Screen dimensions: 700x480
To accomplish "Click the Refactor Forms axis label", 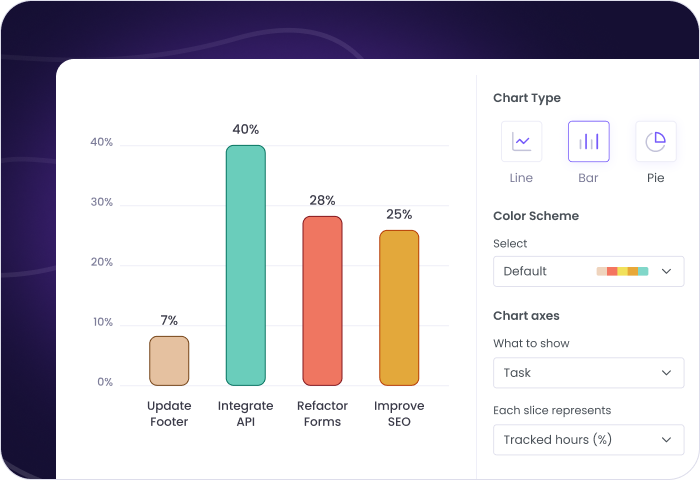I will [x=322, y=413].
